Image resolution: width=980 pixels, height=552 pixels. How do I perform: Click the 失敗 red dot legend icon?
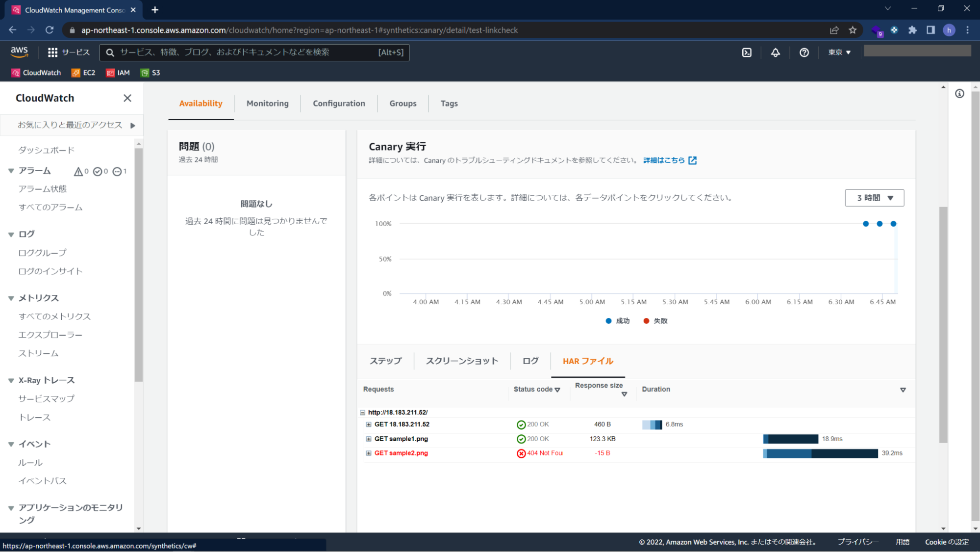(x=648, y=320)
